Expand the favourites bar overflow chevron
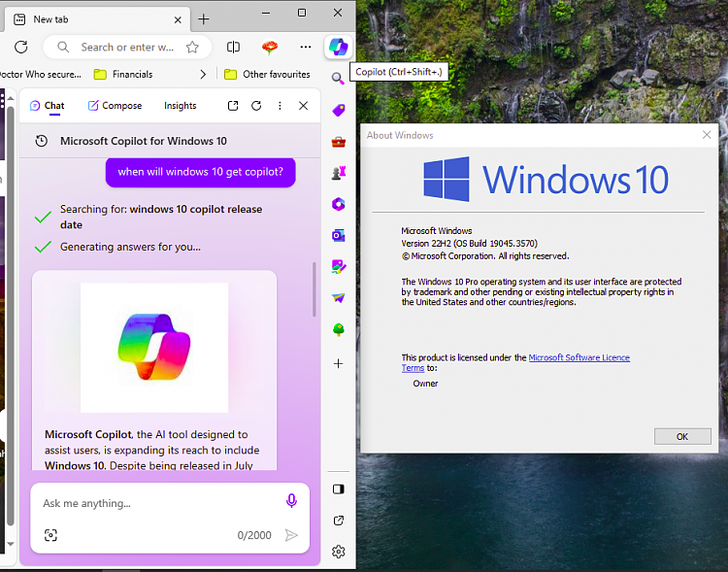 [203, 75]
